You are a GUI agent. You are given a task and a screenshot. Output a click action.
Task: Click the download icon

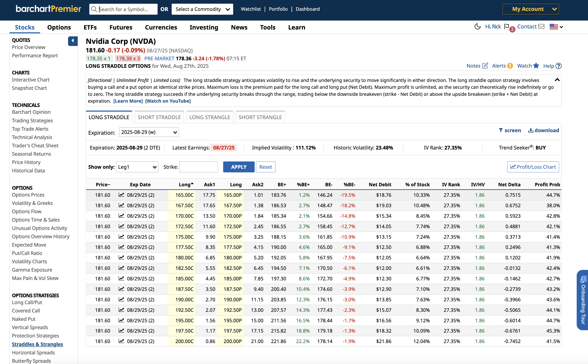(x=531, y=130)
